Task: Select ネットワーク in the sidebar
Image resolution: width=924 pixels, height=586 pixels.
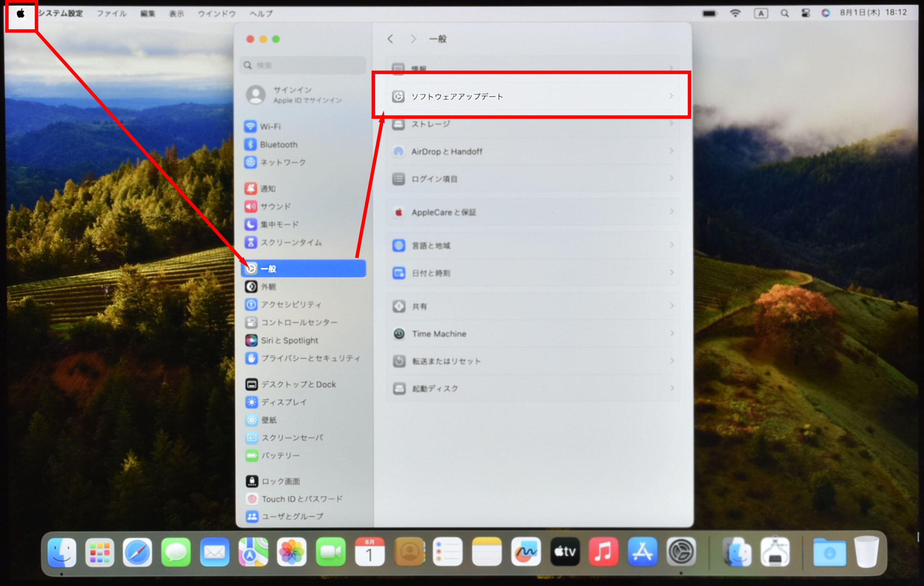Action: 303,162
